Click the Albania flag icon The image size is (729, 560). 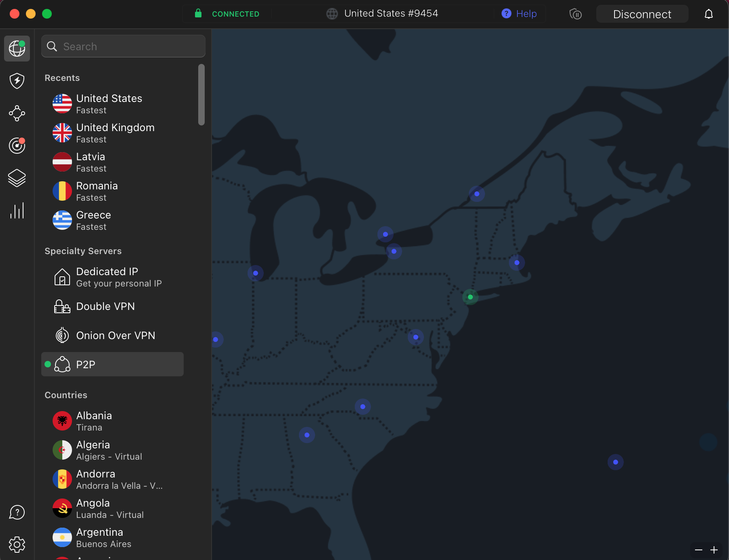point(62,421)
